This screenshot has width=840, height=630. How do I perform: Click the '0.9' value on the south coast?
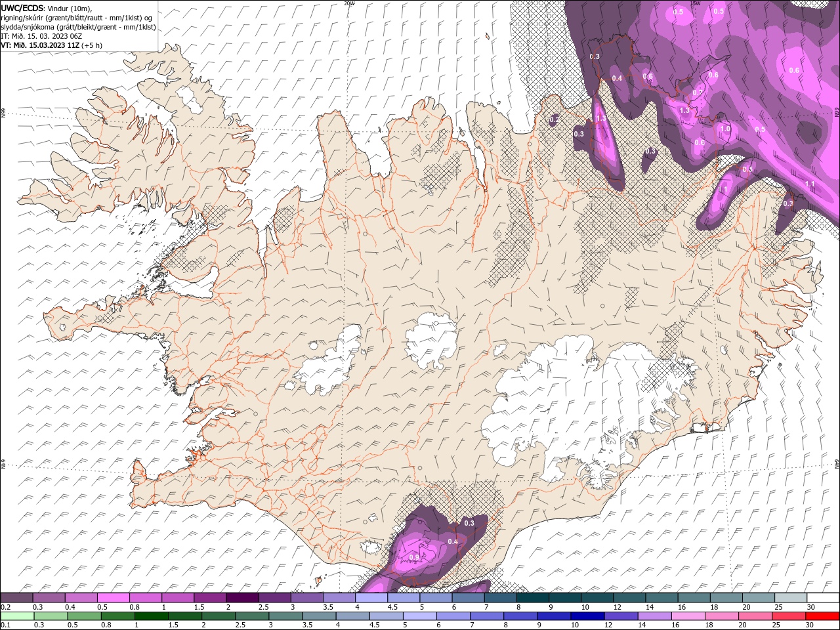(414, 557)
